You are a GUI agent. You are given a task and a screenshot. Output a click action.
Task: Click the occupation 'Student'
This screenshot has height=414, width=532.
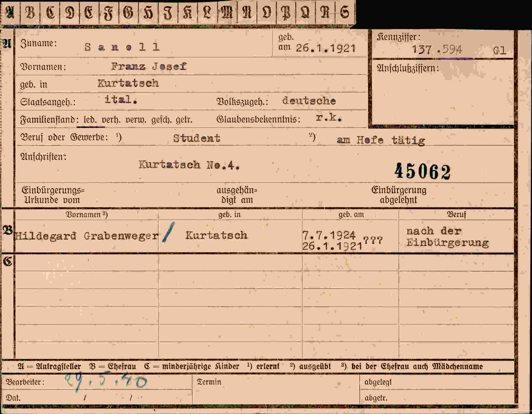tap(197, 138)
